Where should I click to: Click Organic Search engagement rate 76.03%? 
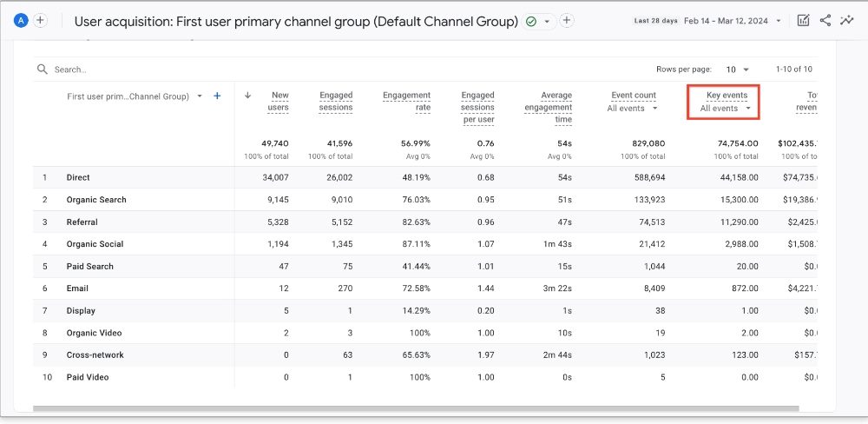(417, 200)
